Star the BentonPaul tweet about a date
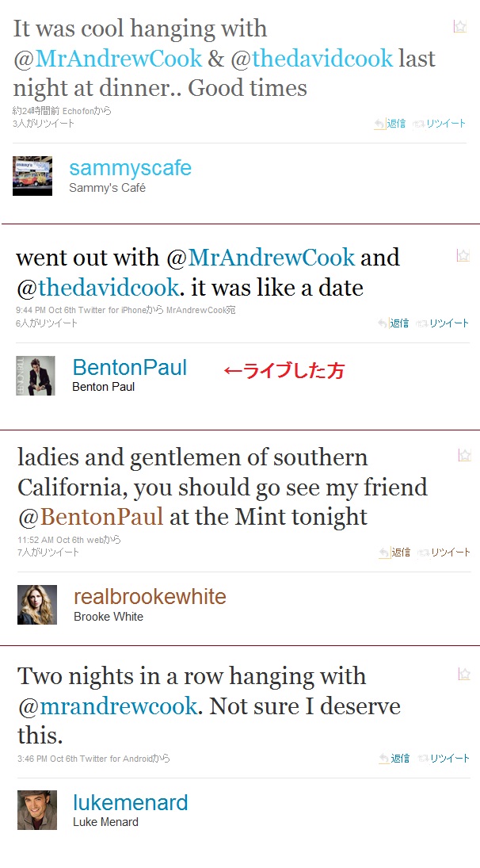Image resolution: width=480 pixels, height=868 pixels. 463,254
